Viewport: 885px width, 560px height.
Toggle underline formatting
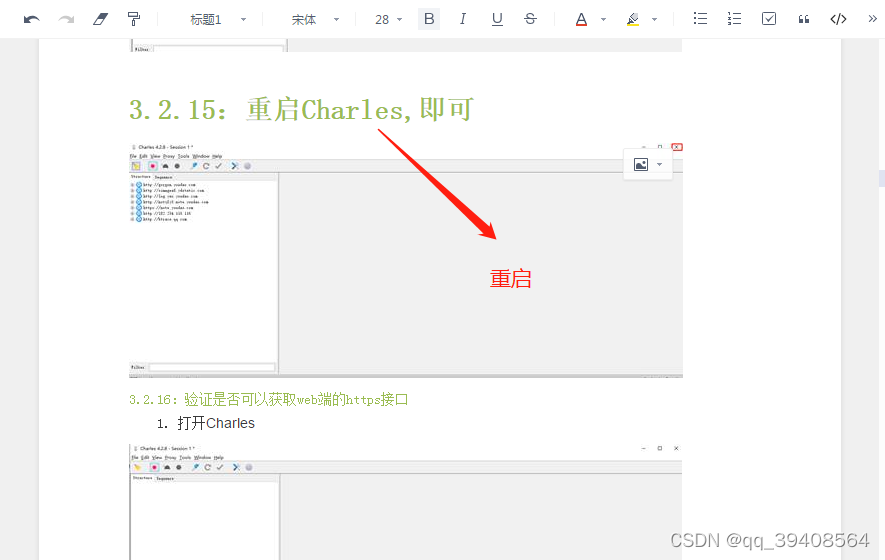[497, 19]
